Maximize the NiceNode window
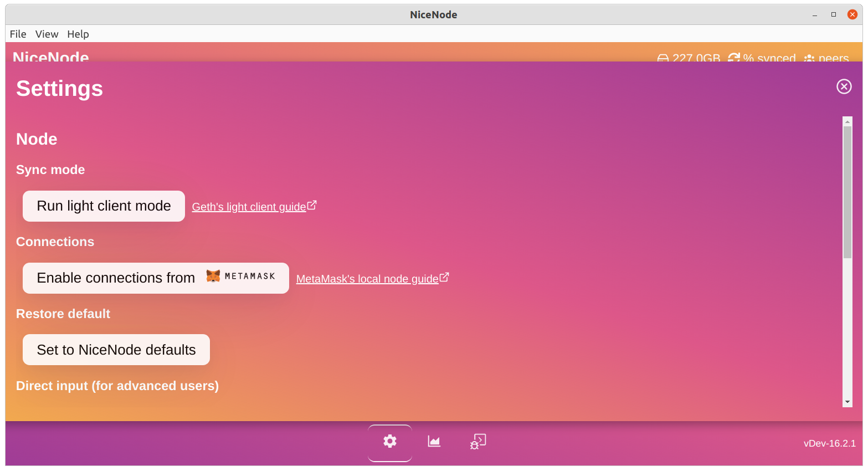Screen dimensions: 868x471 pos(834,15)
